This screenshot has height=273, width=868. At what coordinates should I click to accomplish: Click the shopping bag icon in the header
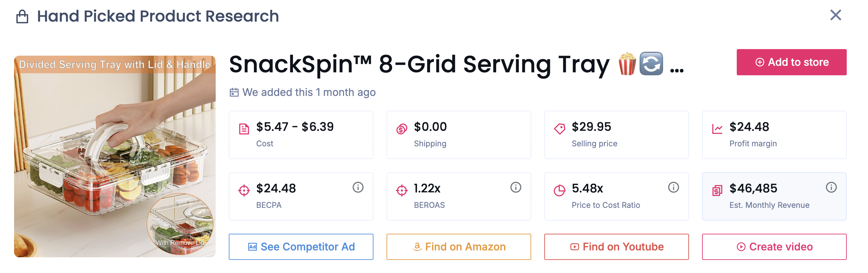[x=22, y=15]
